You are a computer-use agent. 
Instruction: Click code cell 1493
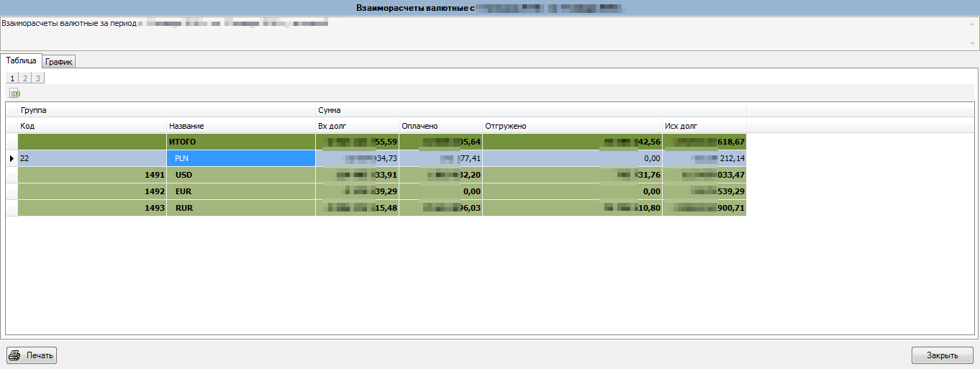pos(92,208)
